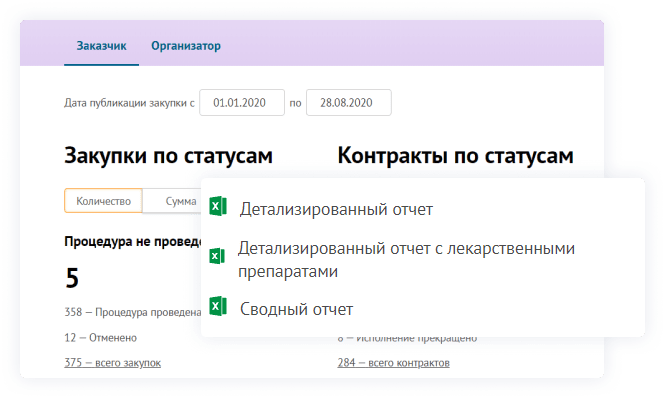
Task: Open the 375 — всего закупок link
Action: [112, 363]
